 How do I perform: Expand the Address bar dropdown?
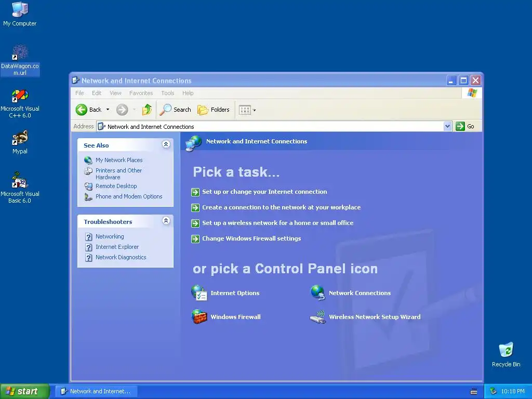coord(447,126)
